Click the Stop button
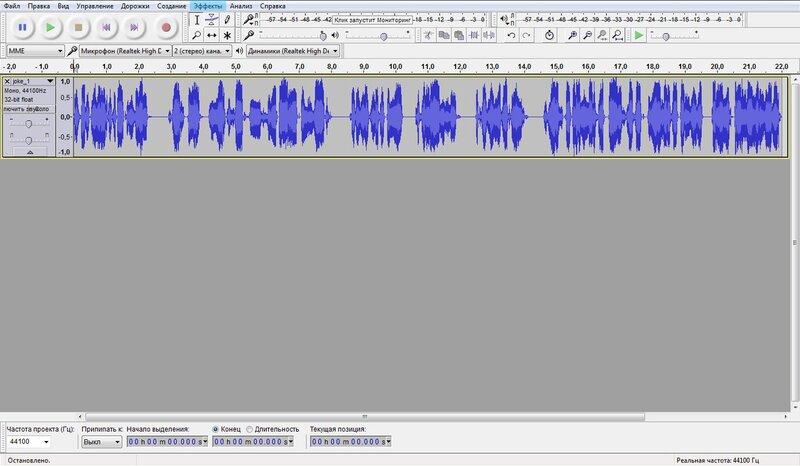The image size is (800, 466). pos(77,27)
